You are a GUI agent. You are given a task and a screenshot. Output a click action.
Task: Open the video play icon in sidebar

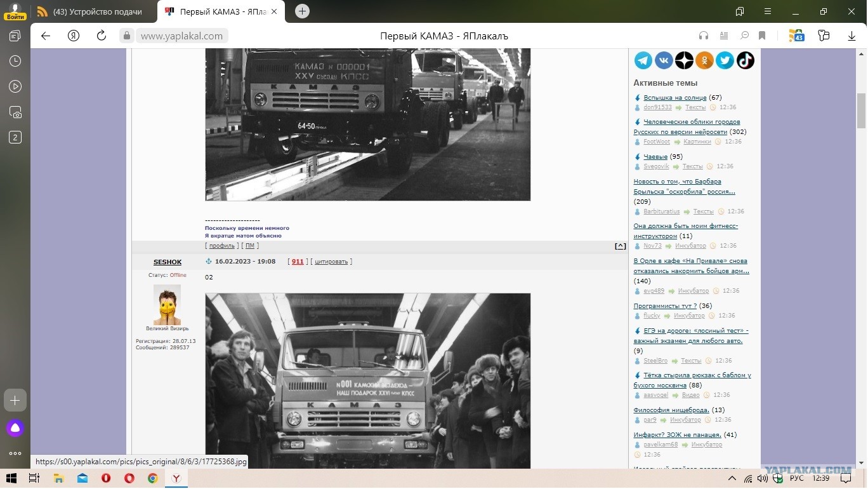(15, 86)
